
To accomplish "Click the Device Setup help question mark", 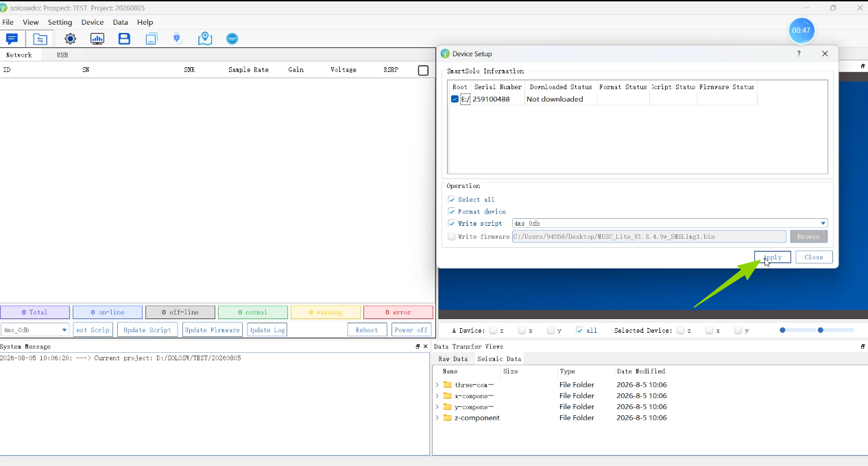I will [799, 54].
